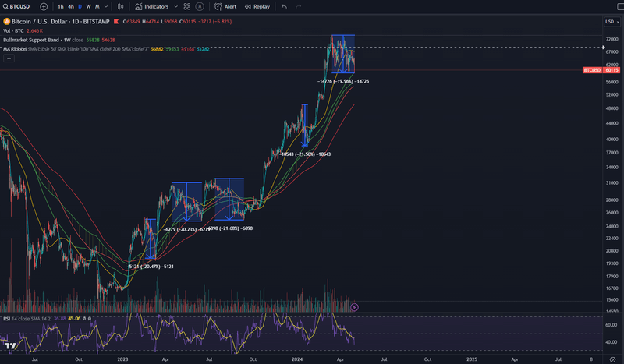Click the green support band value 55838

(x=93, y=40)
